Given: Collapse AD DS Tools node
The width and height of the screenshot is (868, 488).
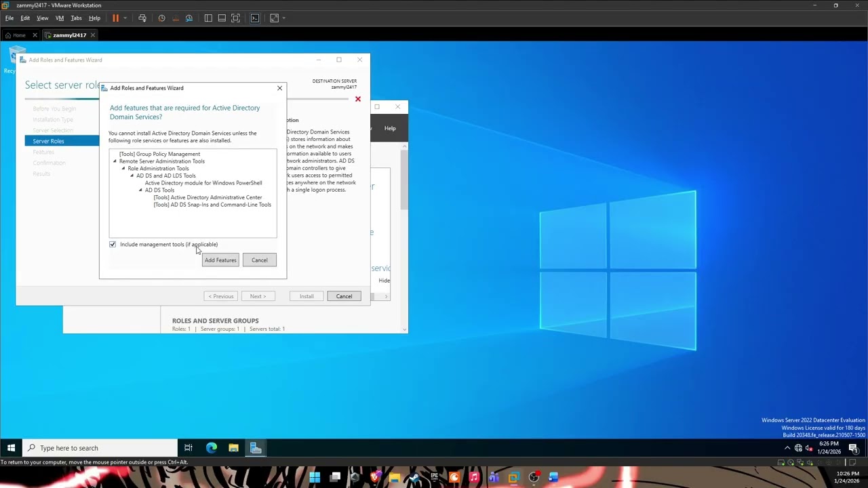Looking at the screenshot, I should tap(140, 190).
